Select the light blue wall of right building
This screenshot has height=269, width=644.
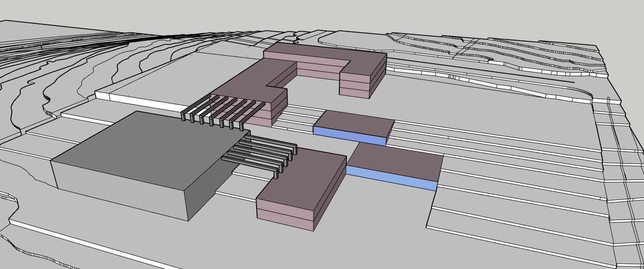391,178
